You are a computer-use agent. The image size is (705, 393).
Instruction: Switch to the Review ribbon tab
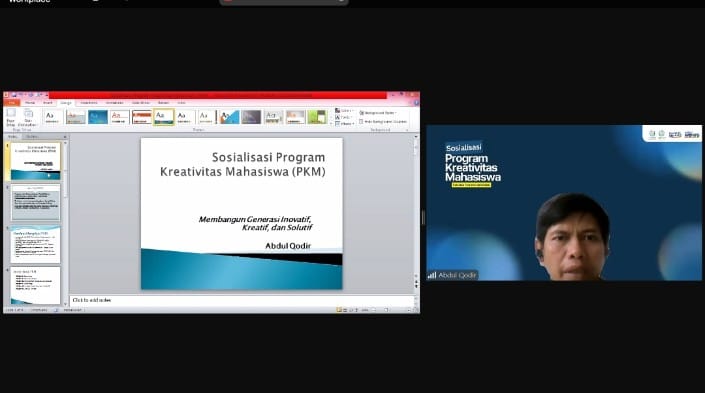pyautogui.click(x=163, y=103)
